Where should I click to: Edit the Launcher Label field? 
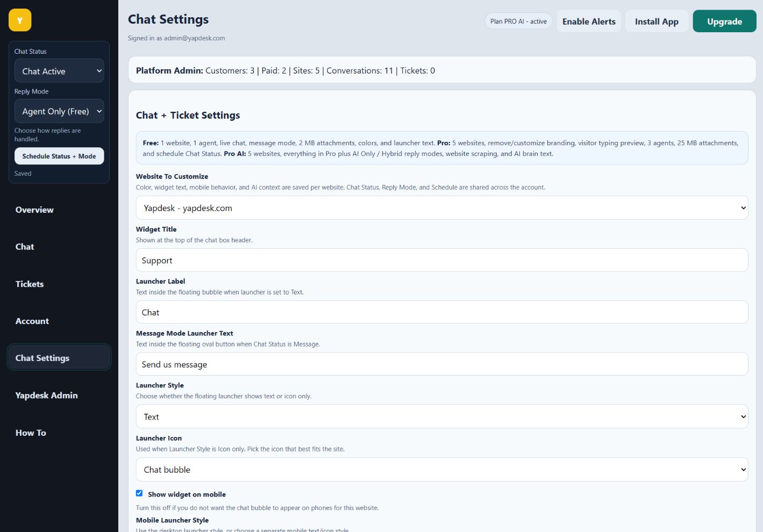point(442,312)
